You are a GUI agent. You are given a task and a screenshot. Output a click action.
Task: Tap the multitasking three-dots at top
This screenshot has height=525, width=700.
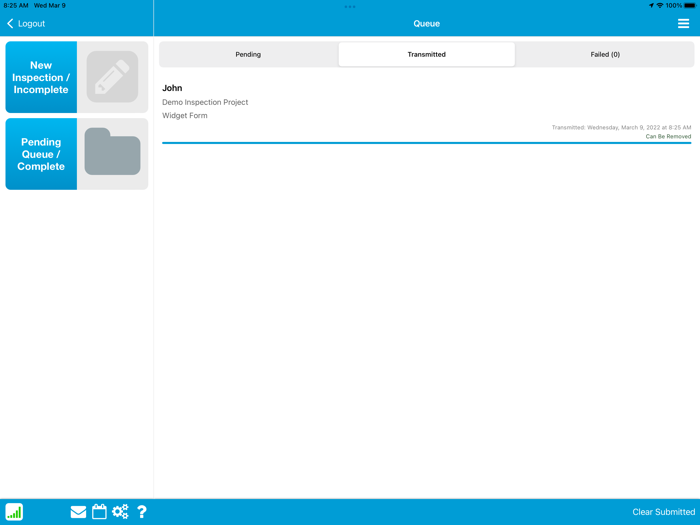(350, 7)
